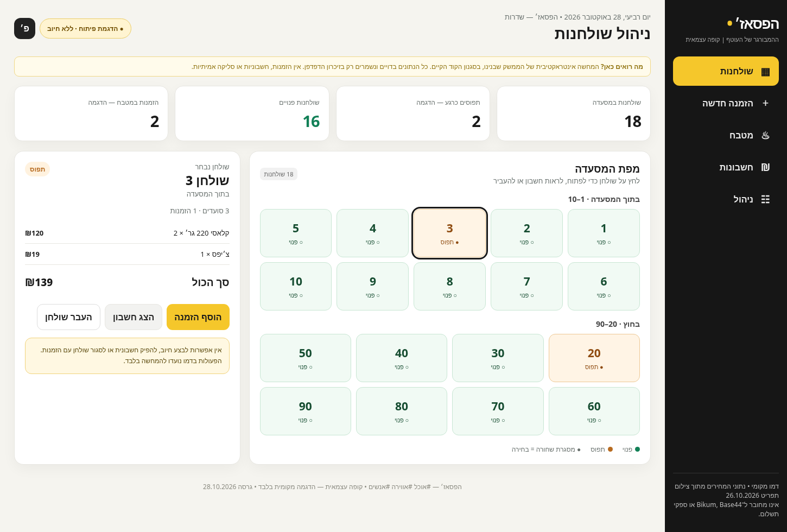This screenshot has width=787, height=532.
Task: Select outdoor table 40
Action: pyautogui.click(x=402, y=358)
